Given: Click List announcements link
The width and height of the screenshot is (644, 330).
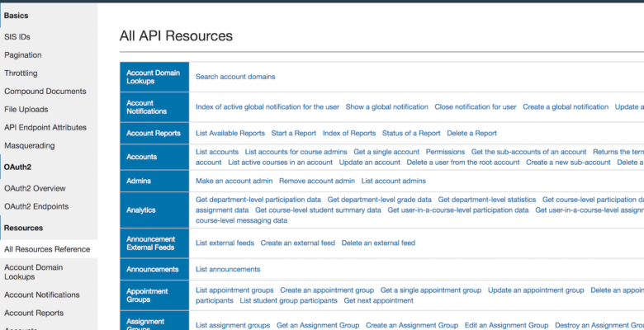Looking at the screenshot, I should [x=228, y=269].
